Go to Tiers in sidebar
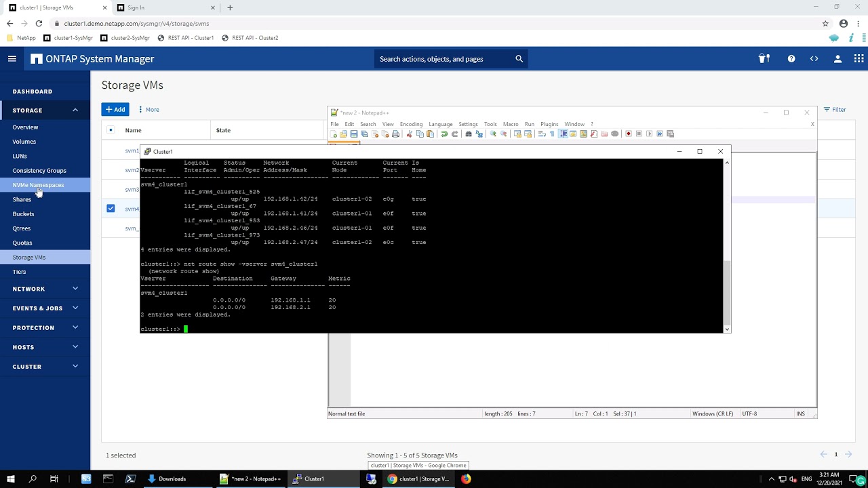The width and height of the screenshot is (868, 488). [19, 272]
